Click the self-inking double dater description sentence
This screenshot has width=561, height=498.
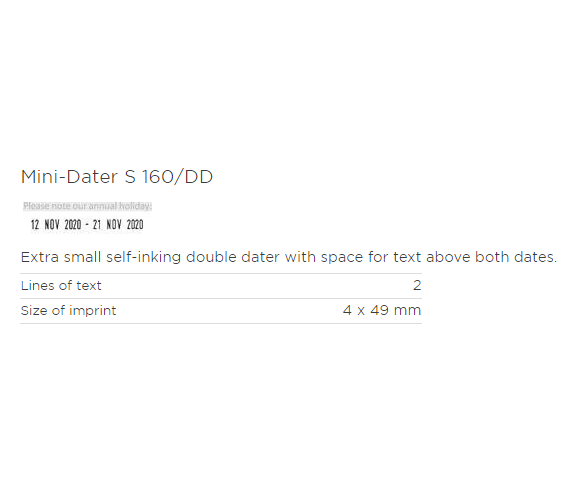click(x=288, y=257)
